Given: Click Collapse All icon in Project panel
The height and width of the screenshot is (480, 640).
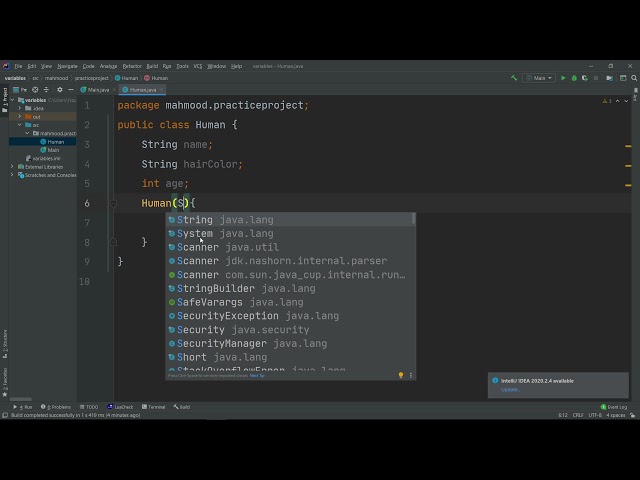Looking at the screenshot, I should pos(46,90).
